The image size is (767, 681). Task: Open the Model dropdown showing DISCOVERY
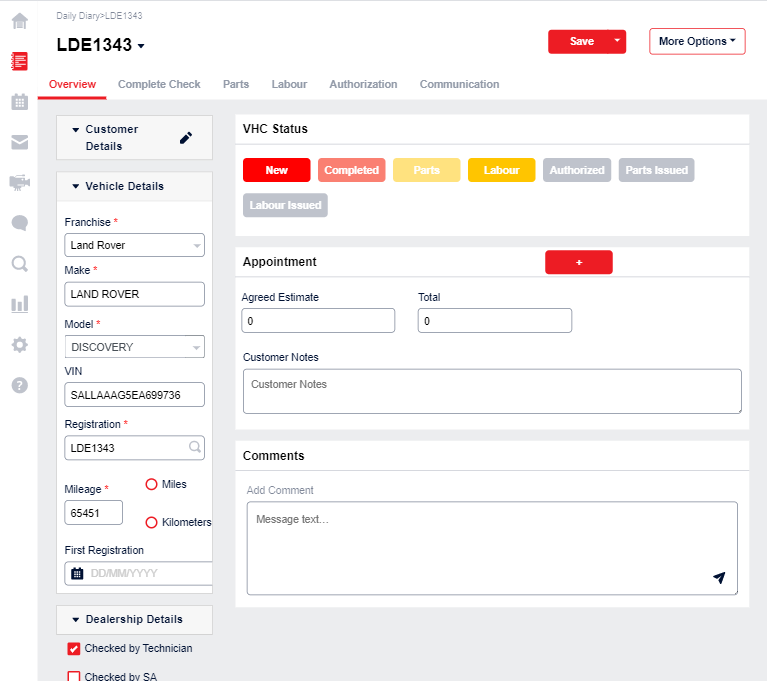[x=134, y=347]
